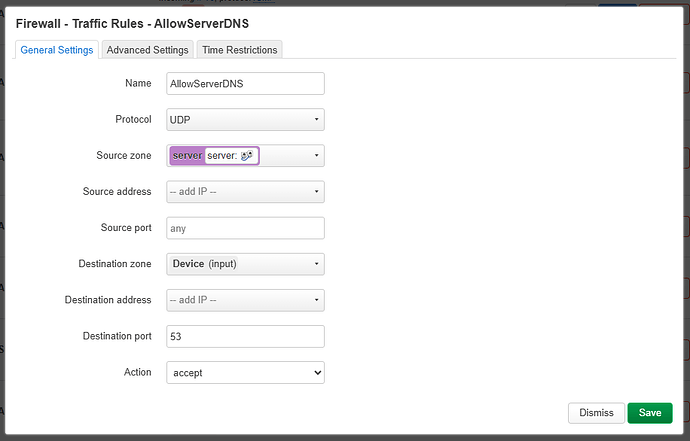Open the Action select showing accept

click(x=245, y=372)
